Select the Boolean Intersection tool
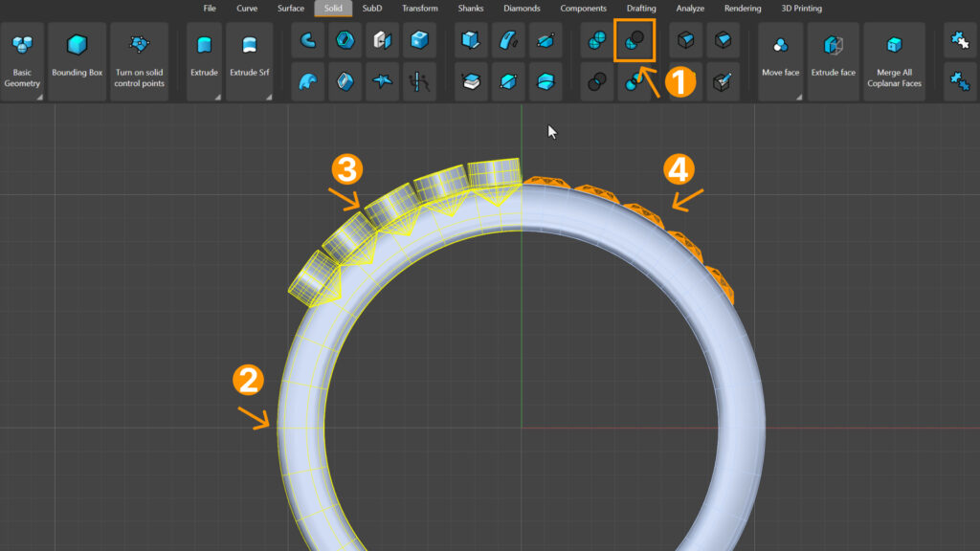 597,81
